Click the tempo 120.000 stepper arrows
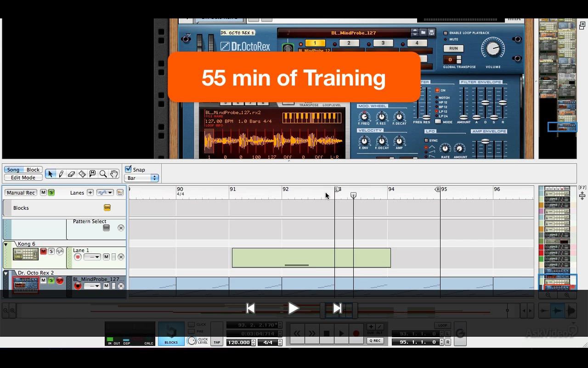The height and width of the screenshot is (368, 588). click(x=253, y=342)
